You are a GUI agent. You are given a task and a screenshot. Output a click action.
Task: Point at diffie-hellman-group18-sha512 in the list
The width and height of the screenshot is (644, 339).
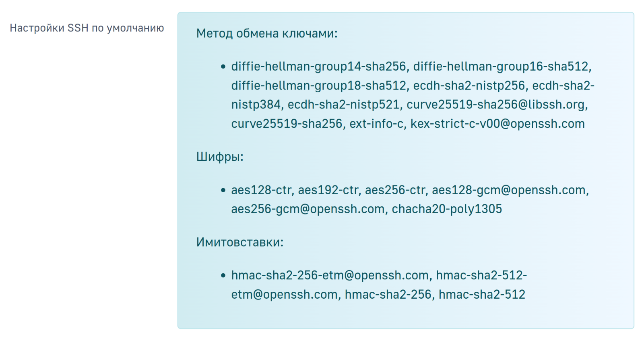click(x=318, y=85)
